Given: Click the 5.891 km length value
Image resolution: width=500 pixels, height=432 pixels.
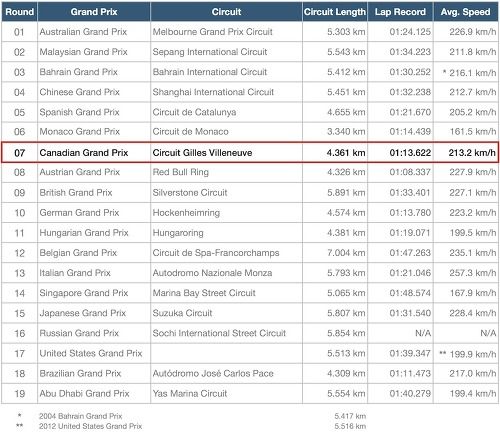Looking at the screenshot, I should pos(346,192).
